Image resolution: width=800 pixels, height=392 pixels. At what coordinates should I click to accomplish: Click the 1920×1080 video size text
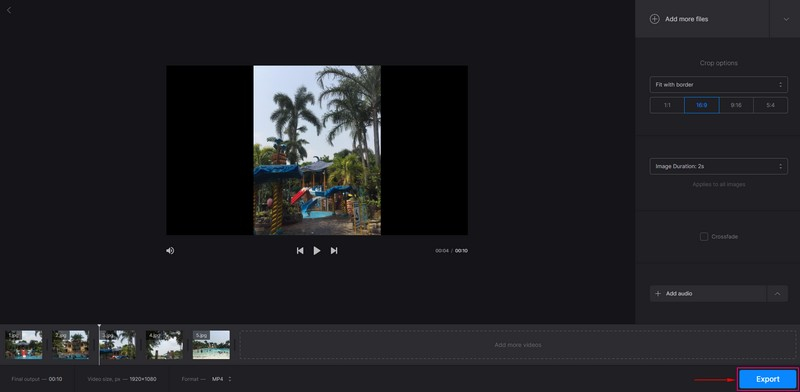142,379
